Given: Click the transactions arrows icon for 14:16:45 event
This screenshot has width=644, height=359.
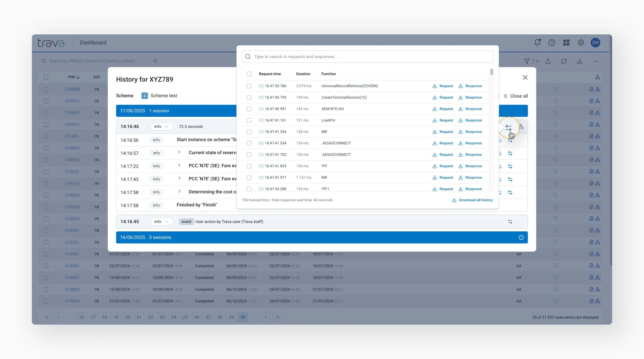Looking at the screenshot, I should (510, 222).
